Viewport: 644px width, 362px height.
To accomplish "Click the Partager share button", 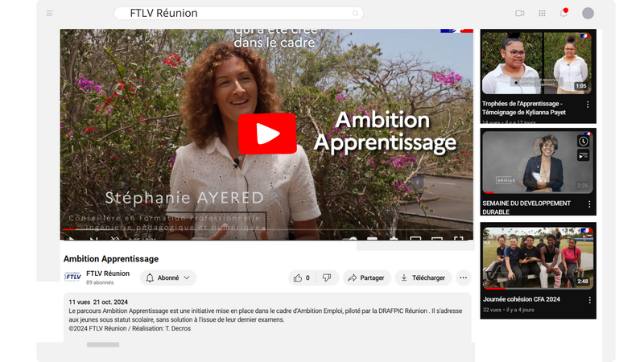I will 366,278.
